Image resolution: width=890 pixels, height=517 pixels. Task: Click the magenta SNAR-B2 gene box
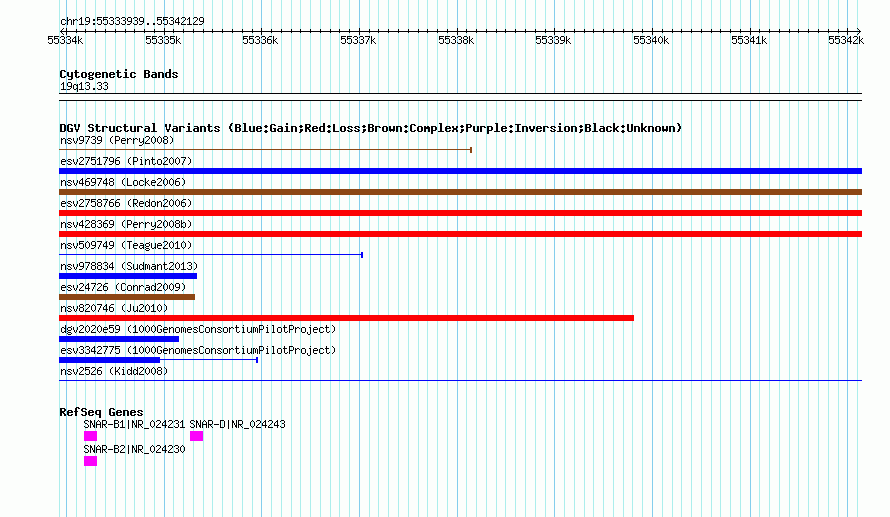coord(90,461)
